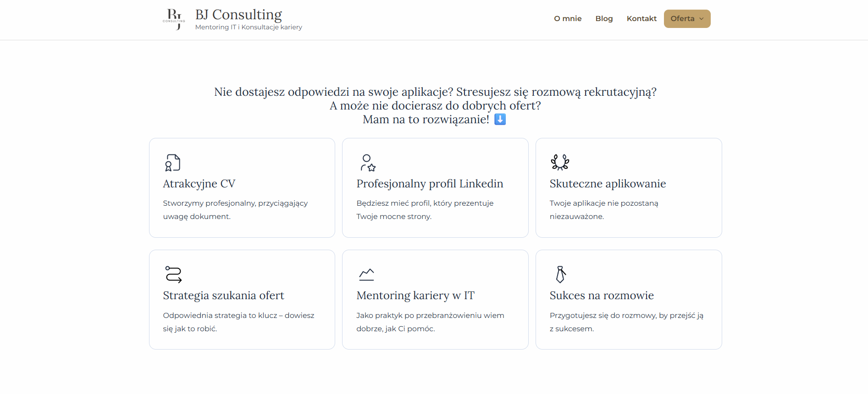Click the Profesjonalny profil Linkedin heading

pyautogui.click(x=430, y=184)
